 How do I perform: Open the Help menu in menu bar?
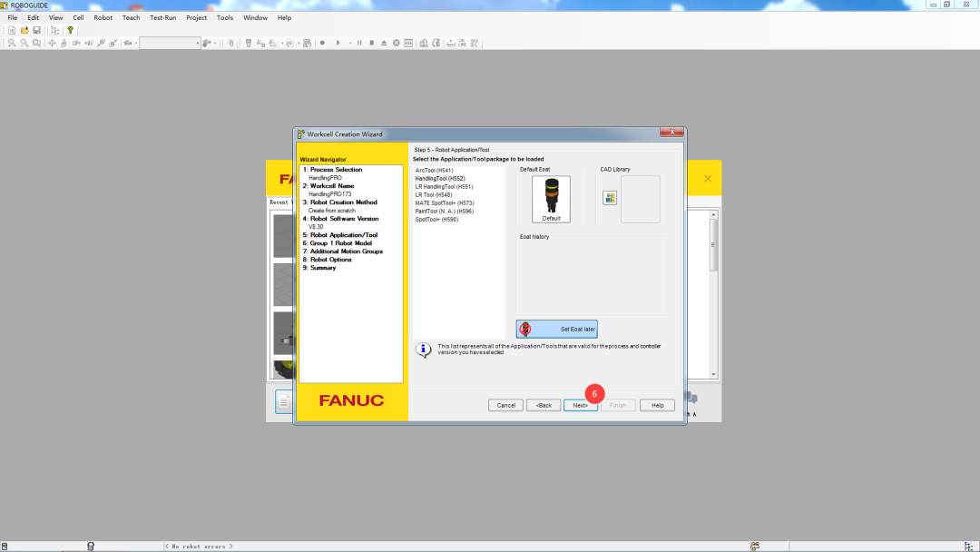[284, 17]
